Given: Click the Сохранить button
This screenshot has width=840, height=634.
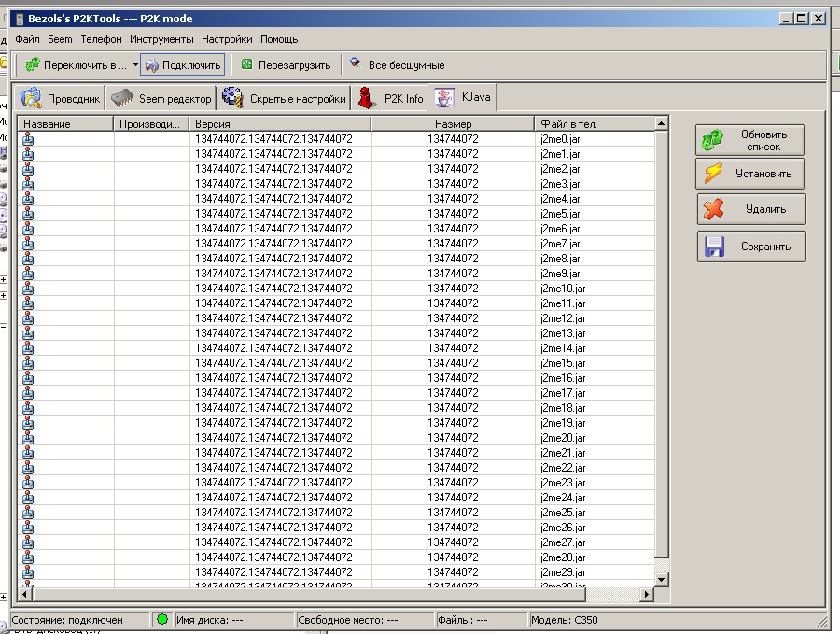Looking at the screenshot, I should (x=751, y=247).
